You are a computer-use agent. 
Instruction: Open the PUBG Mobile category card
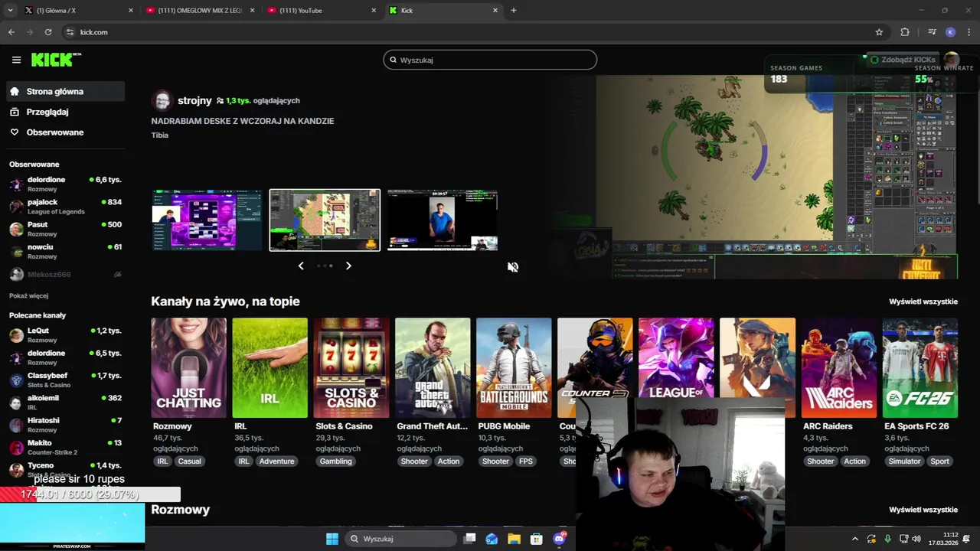click(514, 368)
